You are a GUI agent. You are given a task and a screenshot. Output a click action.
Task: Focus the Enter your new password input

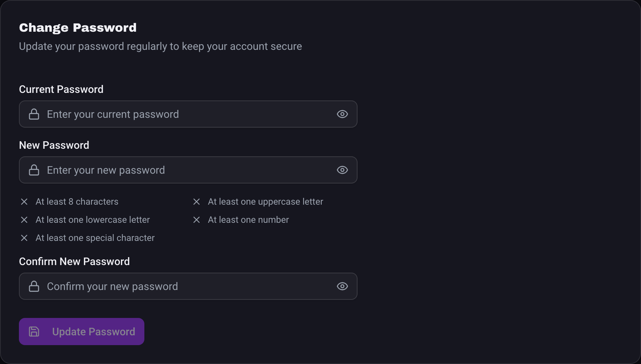coord(188,170)
